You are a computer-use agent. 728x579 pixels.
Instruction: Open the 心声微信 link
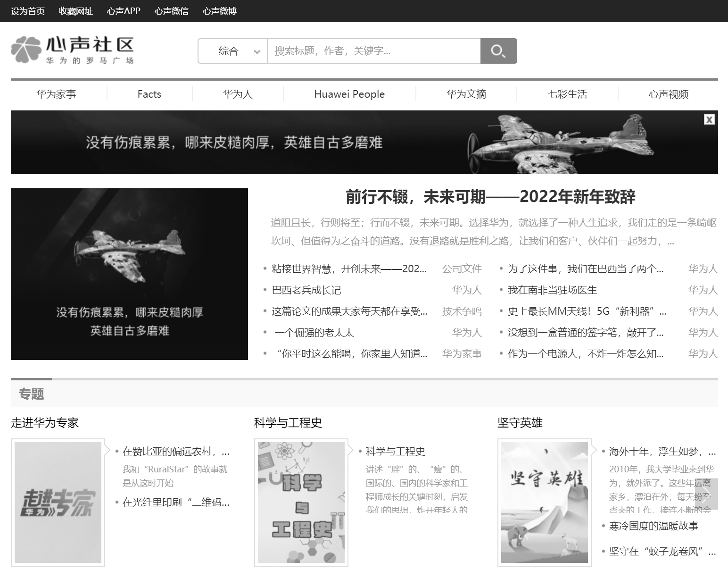click(172, 11)
